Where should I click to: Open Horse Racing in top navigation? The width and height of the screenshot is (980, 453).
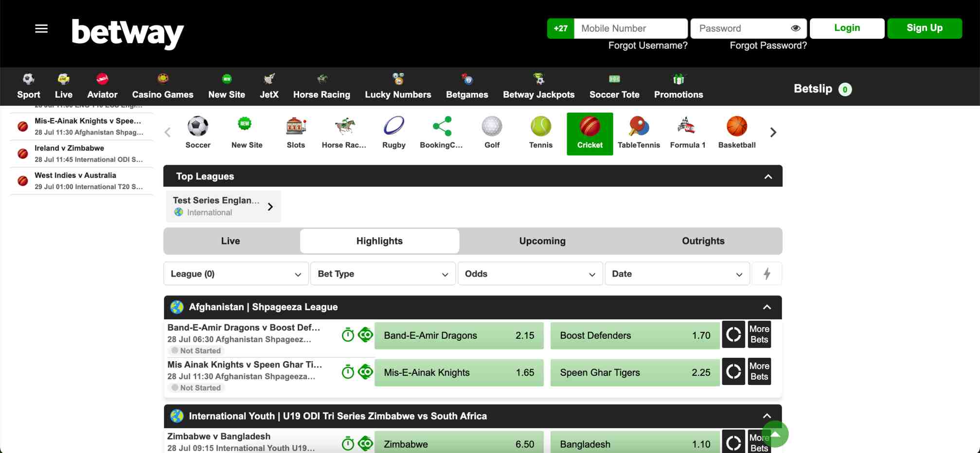coord(321,86)
